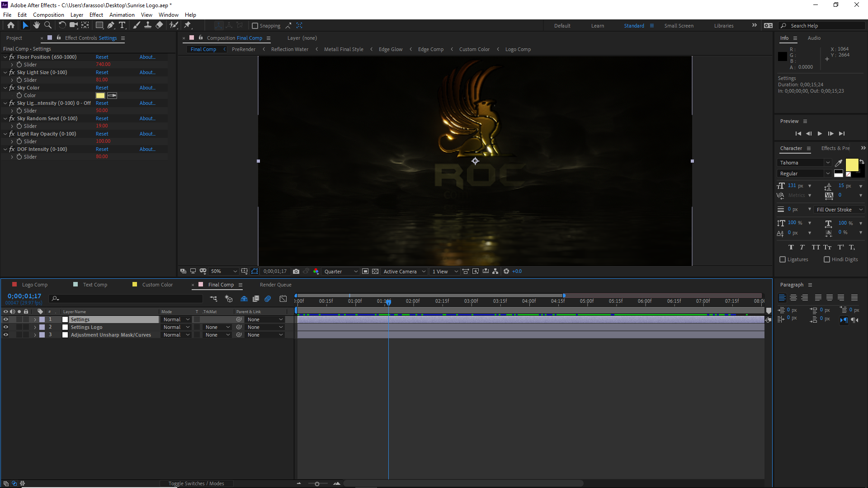868x488 pixels.
Task: Toggle visibility eye icon for Settings layer
Action: (x=5, y=319)
